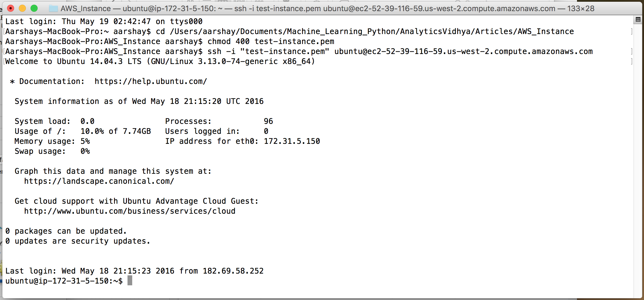Click the closing mark bracket on the Welcome to Ubuntu line
Viewport: 644px width, 300px height.
(631, 61)
